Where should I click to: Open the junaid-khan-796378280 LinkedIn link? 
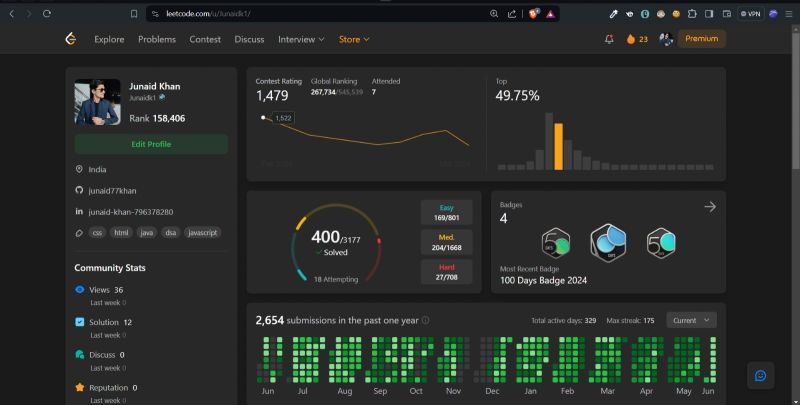pyautogui.click(x=131, y=212)
